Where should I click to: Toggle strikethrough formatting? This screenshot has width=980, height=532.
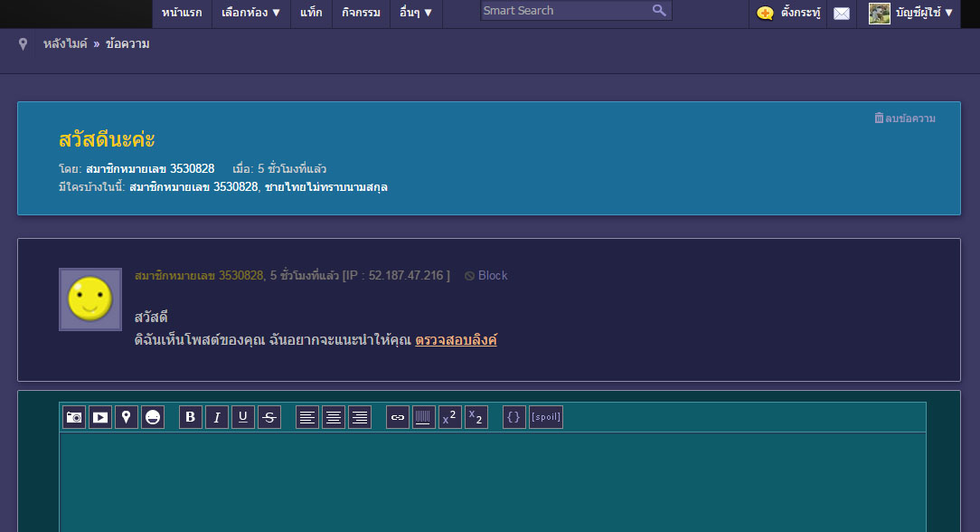point(269,417)
